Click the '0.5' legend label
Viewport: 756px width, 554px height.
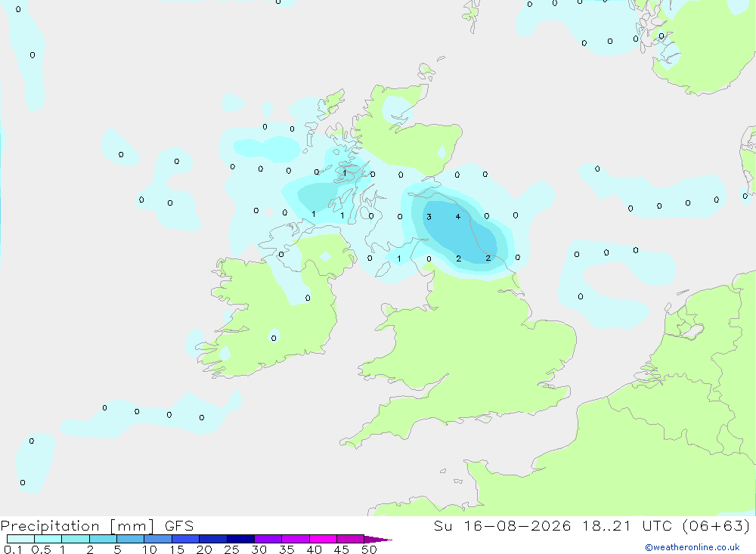point(41,549)
